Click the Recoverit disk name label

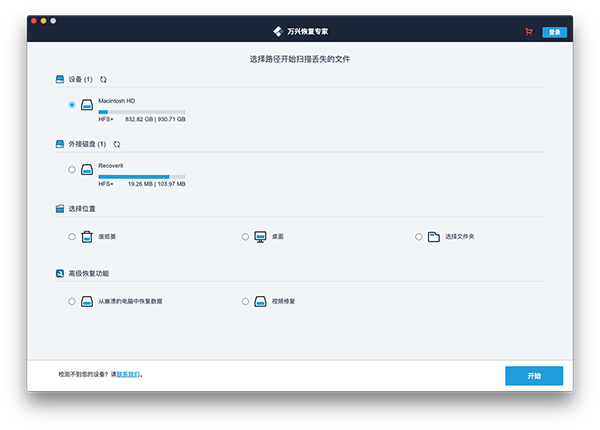111,166
